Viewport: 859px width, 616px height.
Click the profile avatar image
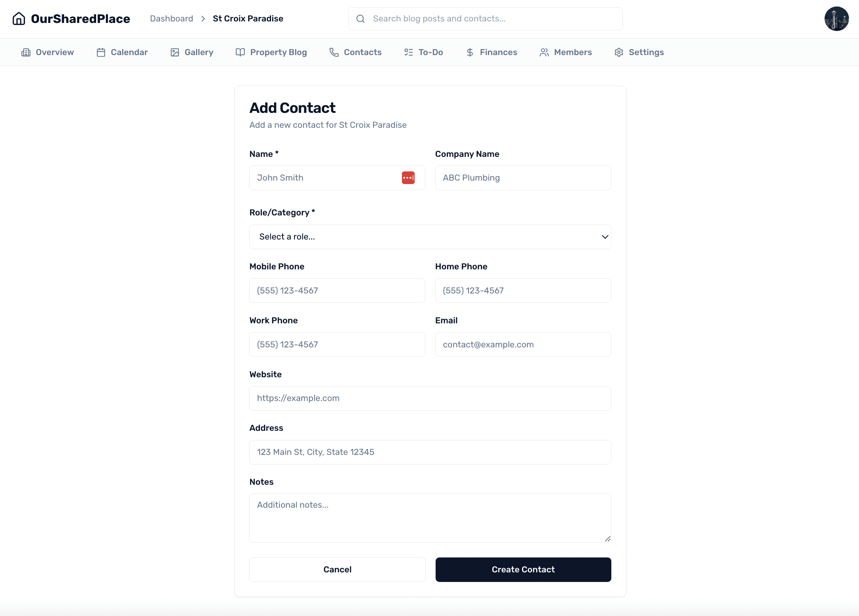[836, 18]
